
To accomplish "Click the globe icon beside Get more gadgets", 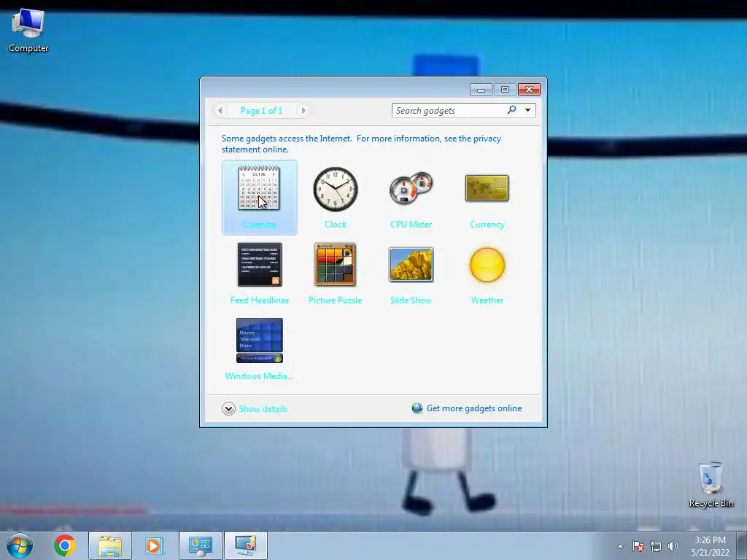I will pos(417,408).
